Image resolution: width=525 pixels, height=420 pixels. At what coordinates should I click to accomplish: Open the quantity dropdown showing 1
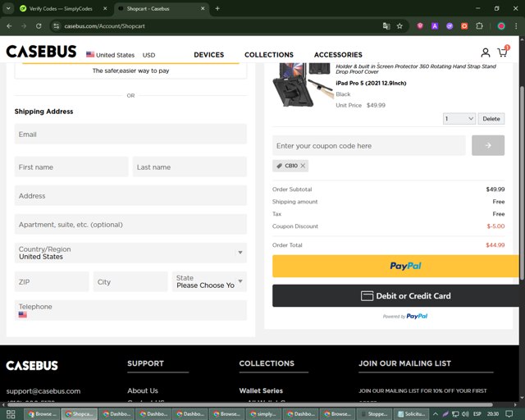459,119
